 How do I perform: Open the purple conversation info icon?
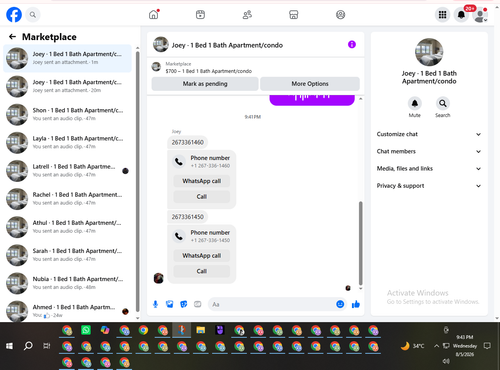coord(352,44)
